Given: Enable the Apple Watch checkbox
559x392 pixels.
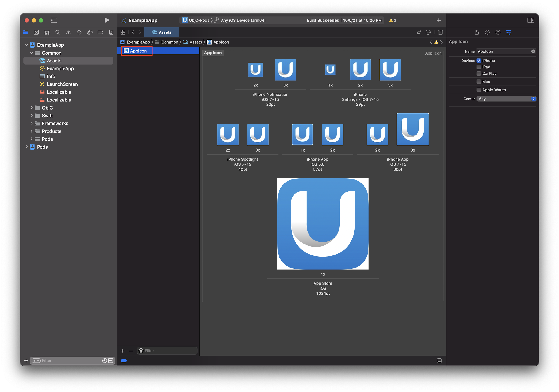Looking at the screenshot, I should pyautogui.click(x=479, y=90).
